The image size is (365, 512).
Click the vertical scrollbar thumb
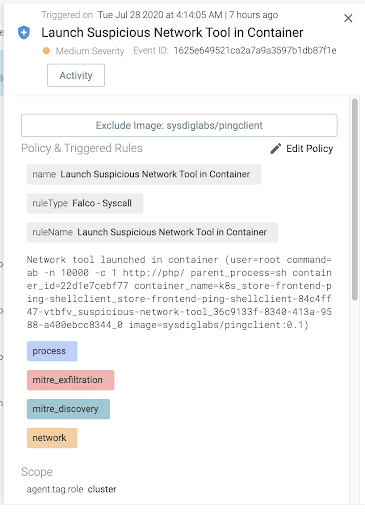point(355,199)
